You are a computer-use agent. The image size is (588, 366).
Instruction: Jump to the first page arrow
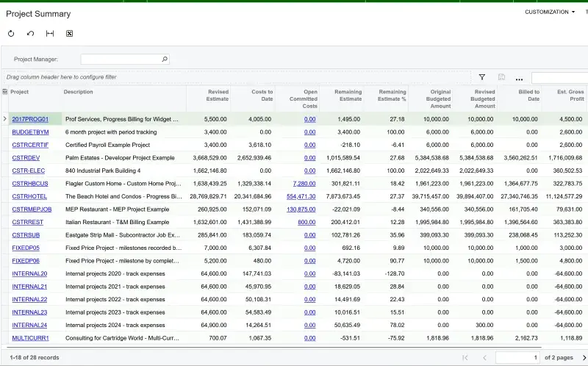click(465, 357)
